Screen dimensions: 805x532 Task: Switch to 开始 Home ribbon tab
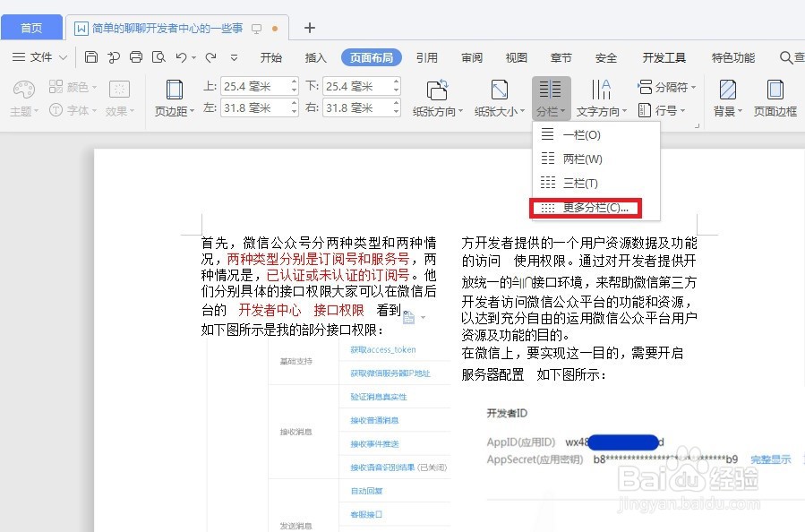[x=271, y=57]
